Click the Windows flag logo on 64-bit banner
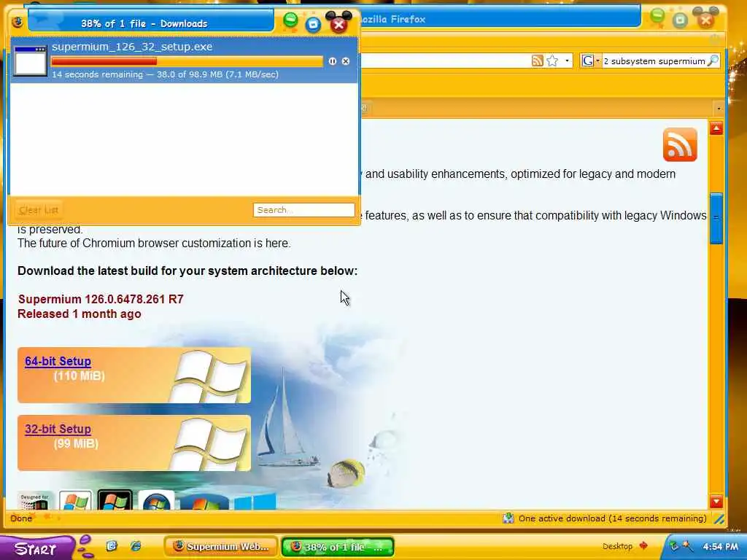The width and height of the screenshot is (747, 560). pyautogui.click(x=209, y=376)
